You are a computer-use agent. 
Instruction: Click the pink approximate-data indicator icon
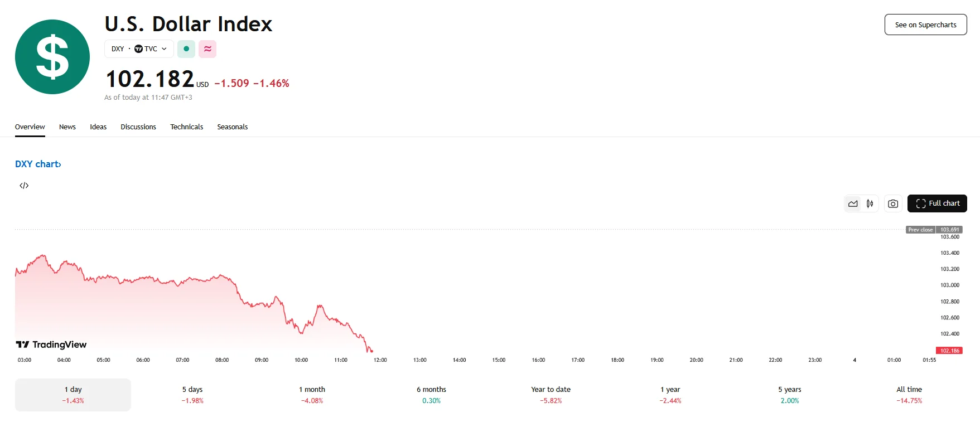207,49
